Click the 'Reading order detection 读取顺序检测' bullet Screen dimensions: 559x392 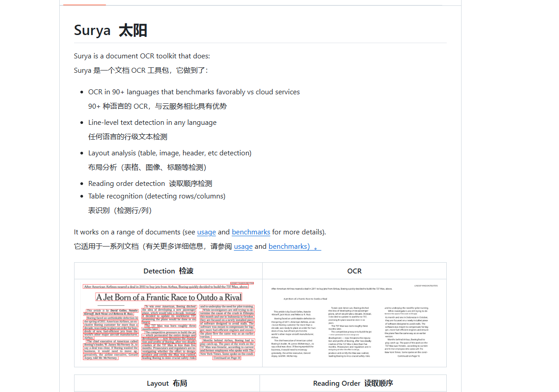[x=150, y=184]
